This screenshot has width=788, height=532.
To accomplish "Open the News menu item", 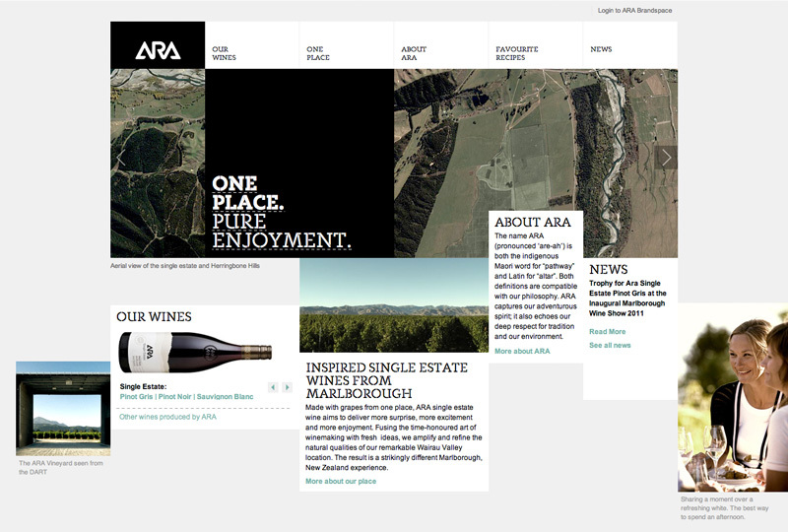I will 601,49.
